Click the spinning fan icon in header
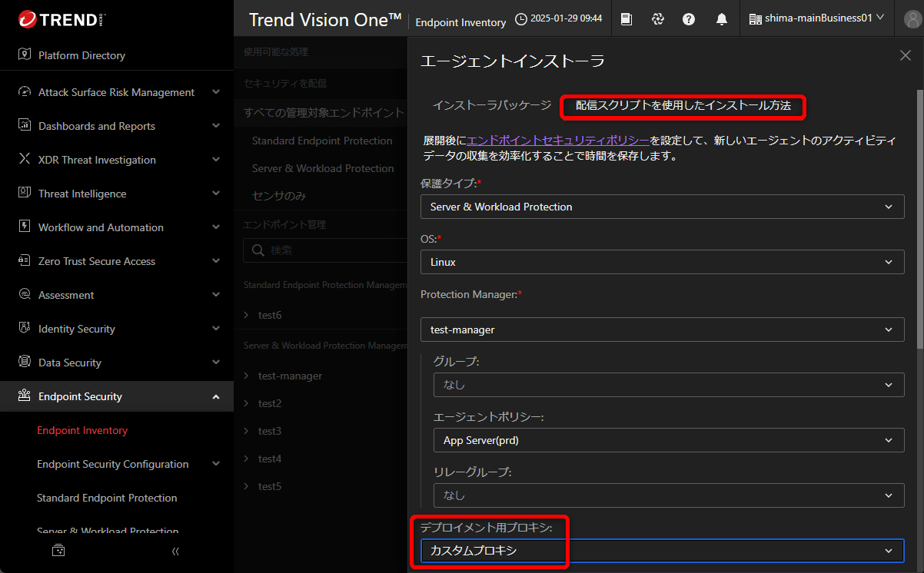Screen dimensions: 924x573 click(x=657, y=19)
